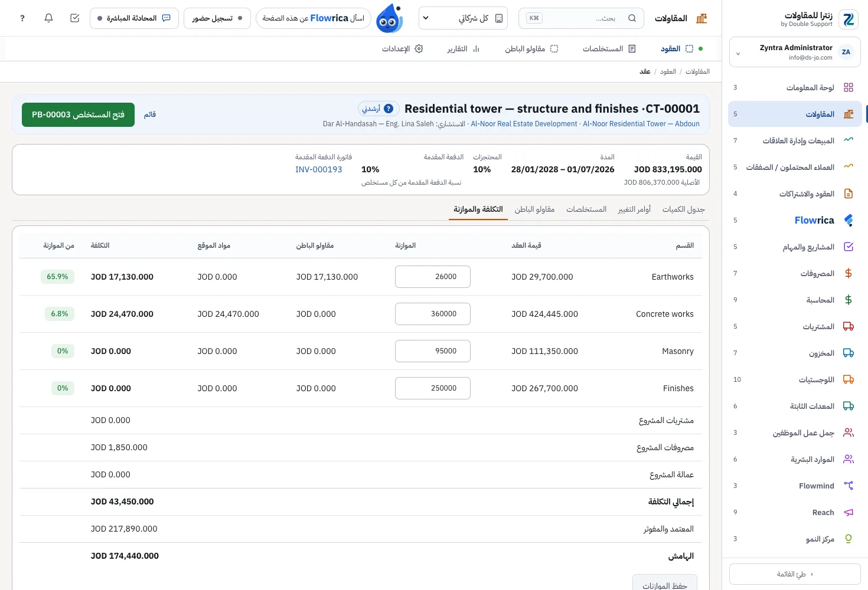Viewport: 868px width, 590px height.
Task: Expand the Zyntra Administrator account menu
Action: 795,53
